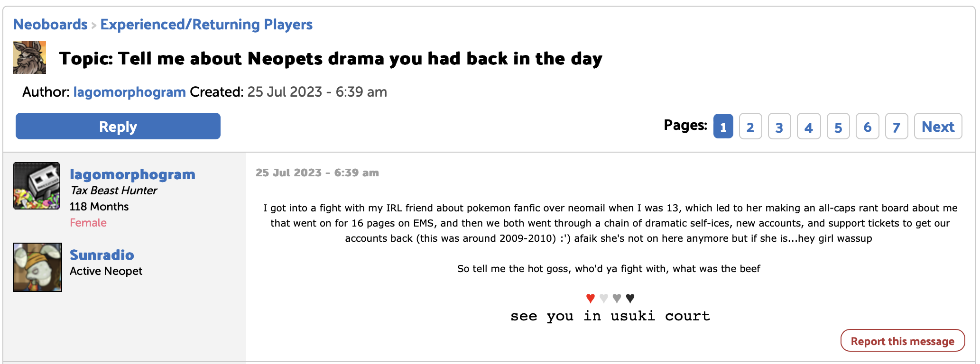Select page 1 in pagination

723,127
